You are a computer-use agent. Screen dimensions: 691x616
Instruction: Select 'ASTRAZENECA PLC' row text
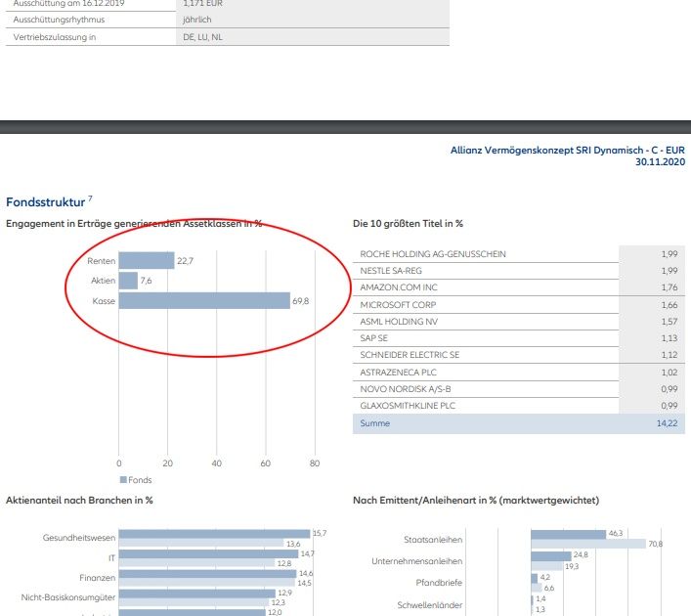coord(399,373)
